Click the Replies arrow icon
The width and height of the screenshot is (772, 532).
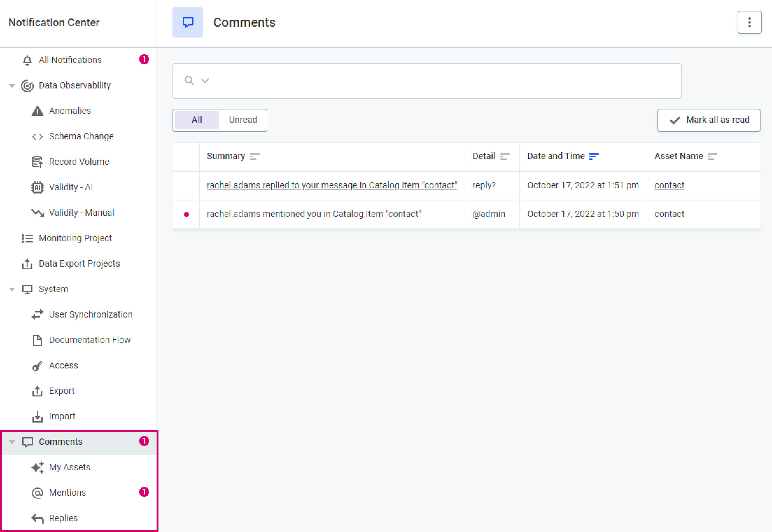[x=37, y=518]
